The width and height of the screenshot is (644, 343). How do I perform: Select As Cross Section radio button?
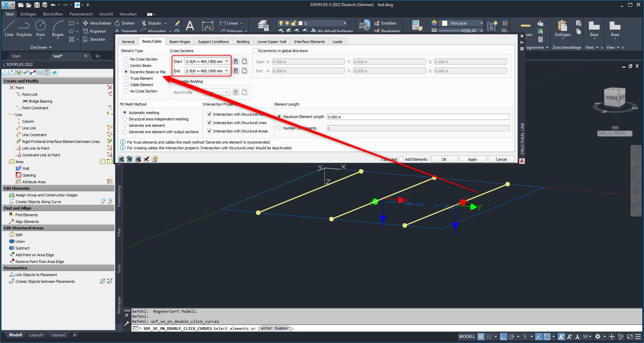[x=126, y=91]
